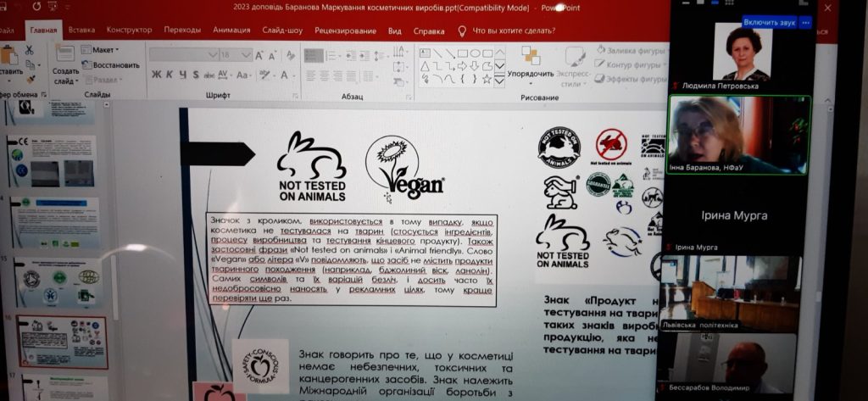The height and width of the screenshot is (401, 868).
Task: Open the Вид tab
Action: 395,31
